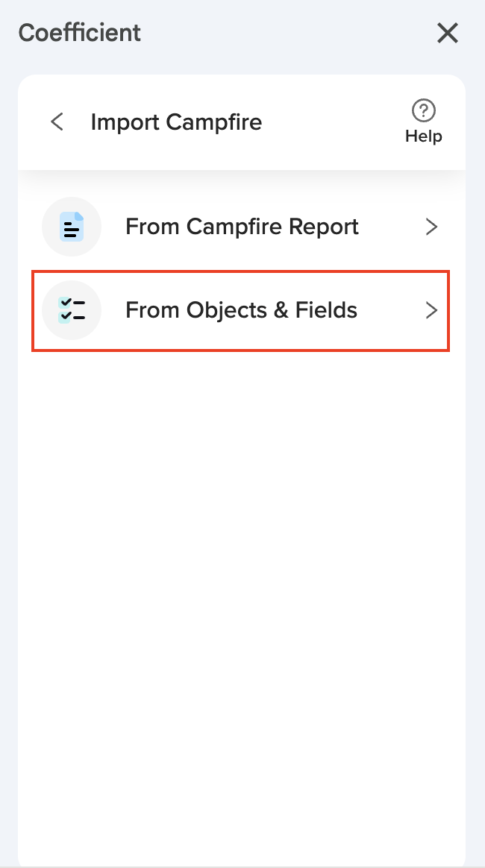Close the Coefficient sidebar panel
Image resolution: width=485 pixels, height=868 pixels.
click(x=448, y=33)
